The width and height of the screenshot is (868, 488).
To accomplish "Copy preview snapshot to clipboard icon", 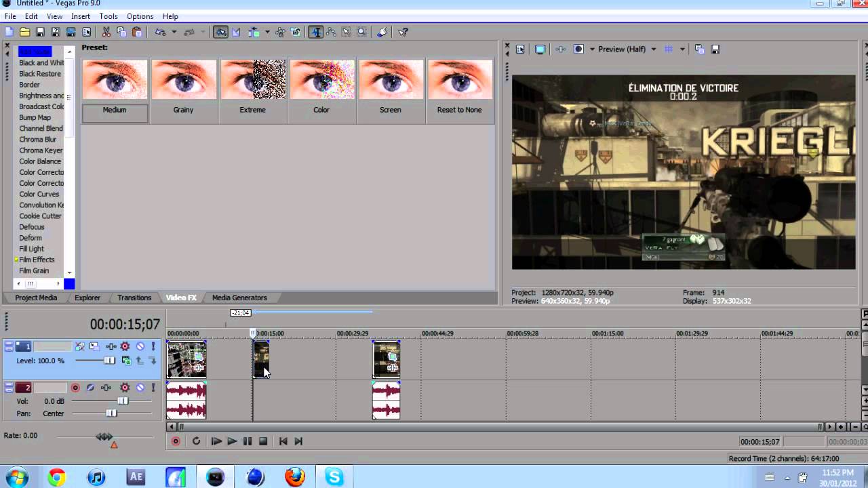I will coord(700,49).
